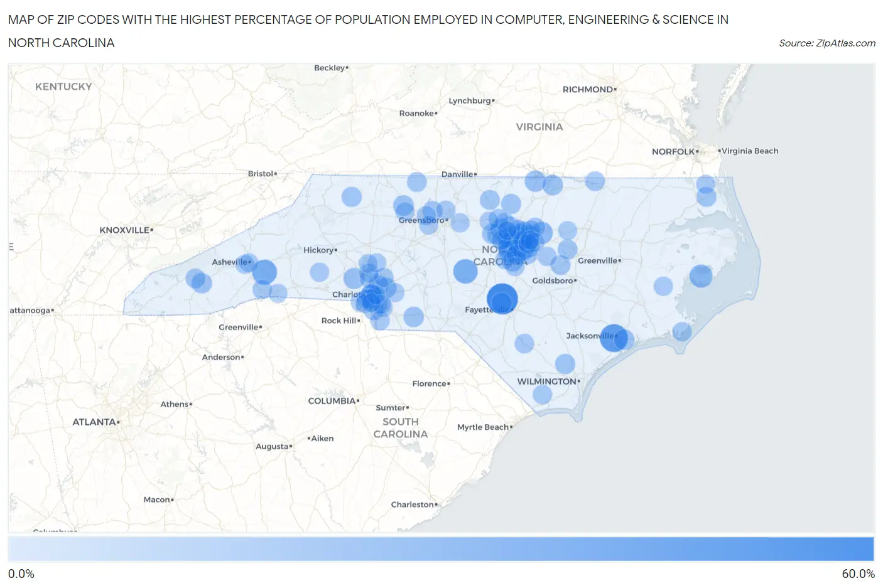The height and width of the screenshot is (588, 883).
Task: Click the Asheville city label
Action: (229, 262)
